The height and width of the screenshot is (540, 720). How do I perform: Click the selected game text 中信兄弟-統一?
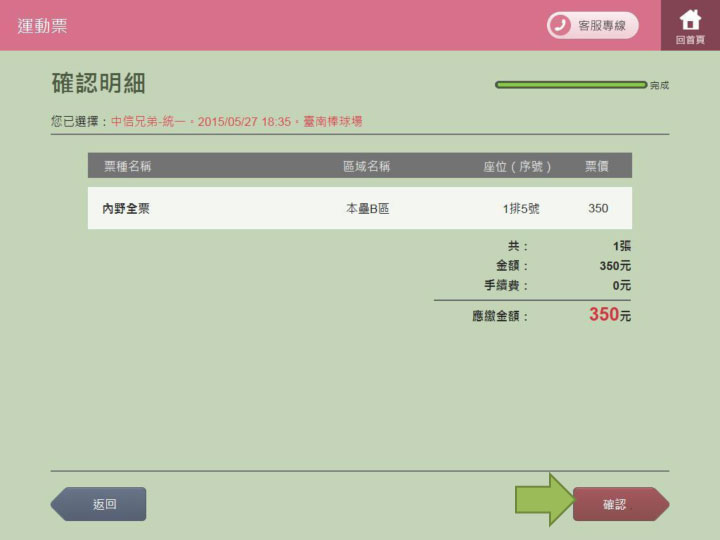pos(148,122)
